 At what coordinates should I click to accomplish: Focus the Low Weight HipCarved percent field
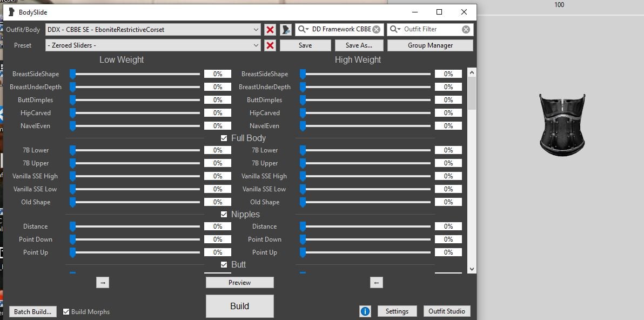tap(218, 113)
